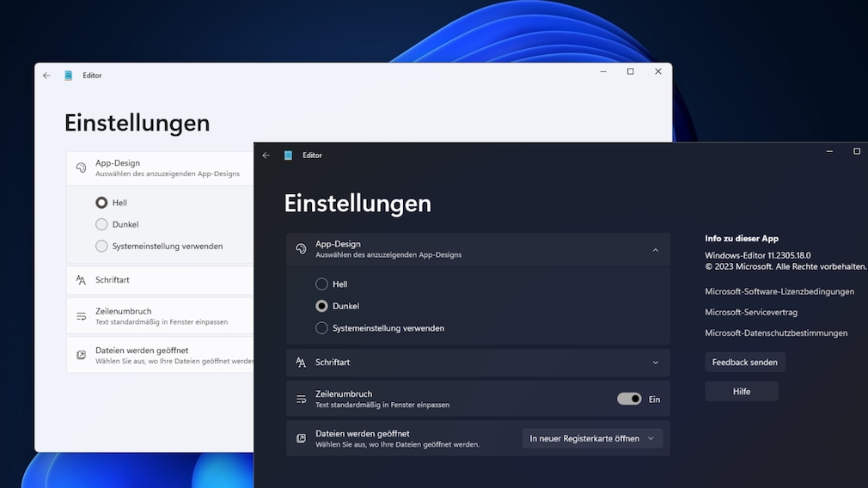This screenshot has height=488, width=868.
Task: Click 'Text standardmäßig in Fenster einpassen' in dark window
Action: [x=382, y=405]
